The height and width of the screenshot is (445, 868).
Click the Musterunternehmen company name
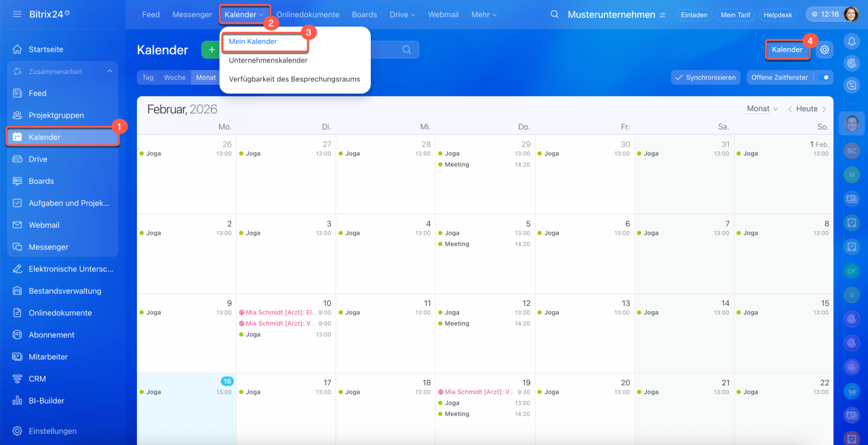point(612,14)
